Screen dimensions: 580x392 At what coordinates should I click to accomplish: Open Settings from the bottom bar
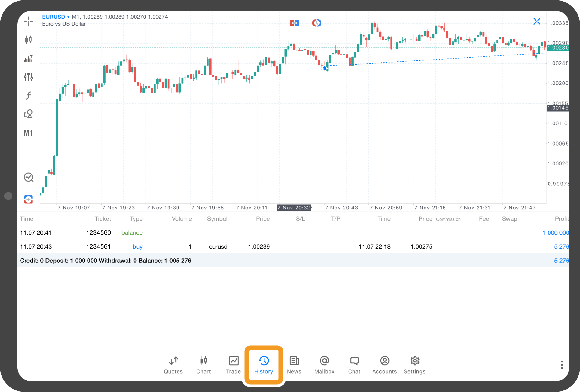(415, 365)
